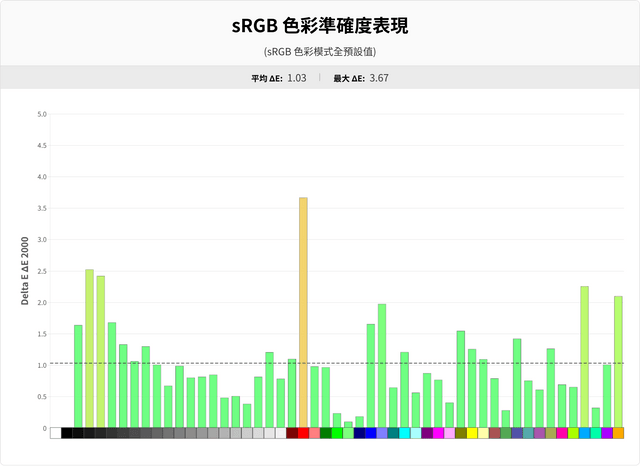Screen dimensions: 640x466
Task: Select the bar above the azure blue swatch
Action: tap(584, 357)
